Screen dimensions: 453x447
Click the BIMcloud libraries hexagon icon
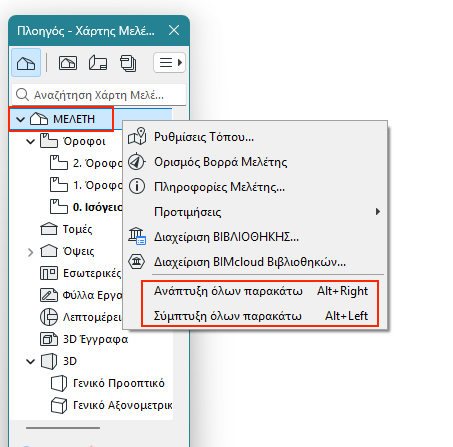coord(137,262)
